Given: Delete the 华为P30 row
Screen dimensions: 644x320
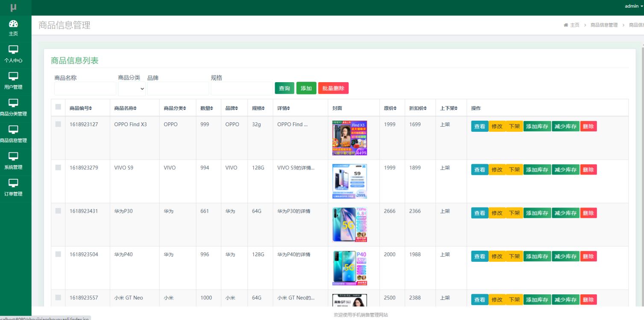Looking at the screenshot, I should [x=588, y=213].
